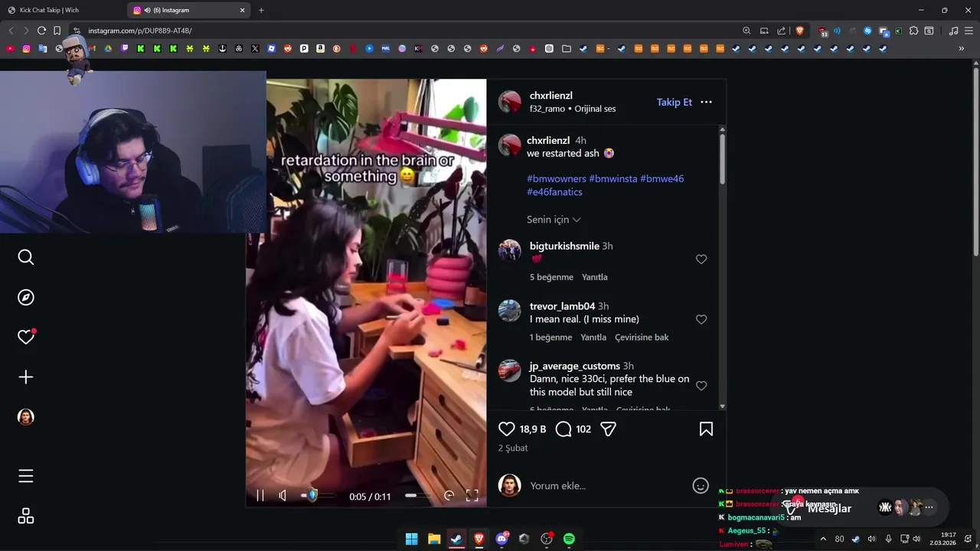Open video playback speed icon
Image resolution: width=980 pixels, height=551 pixels.
[x=449, y=496]
